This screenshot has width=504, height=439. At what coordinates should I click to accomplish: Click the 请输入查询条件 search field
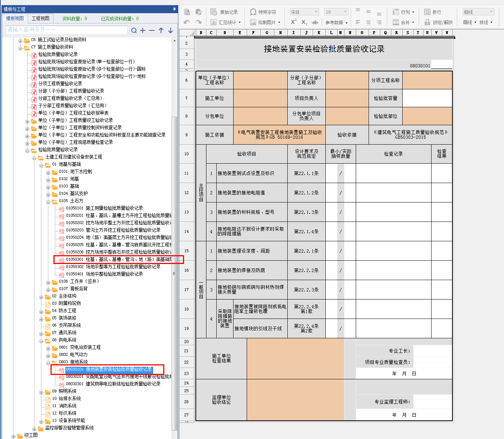(x=67, y=30)
